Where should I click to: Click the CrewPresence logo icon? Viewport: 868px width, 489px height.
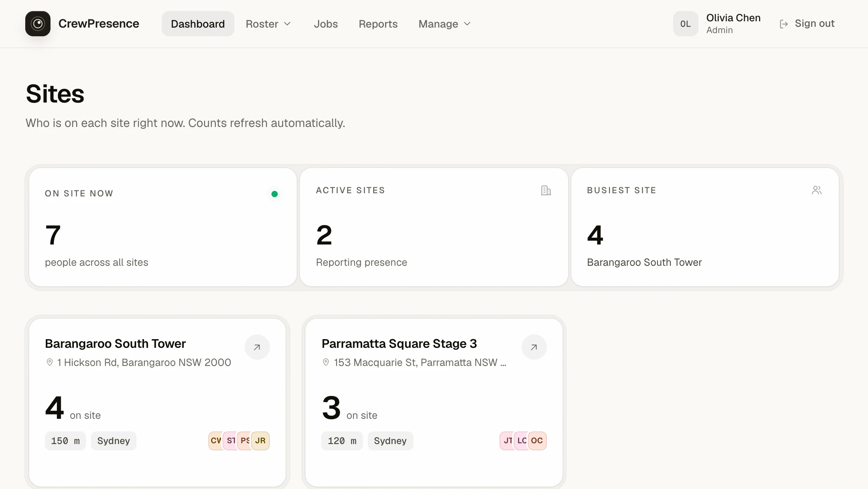click(x=38, y=24)
